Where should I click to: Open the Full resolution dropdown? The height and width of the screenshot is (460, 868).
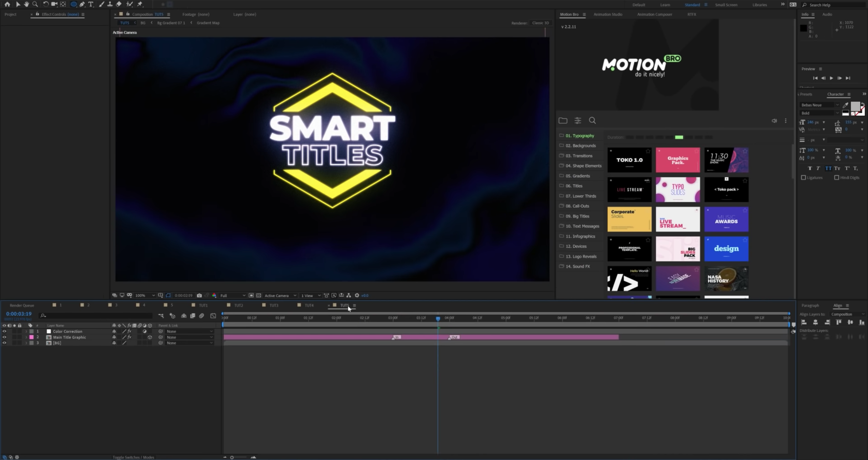[233, 295]
